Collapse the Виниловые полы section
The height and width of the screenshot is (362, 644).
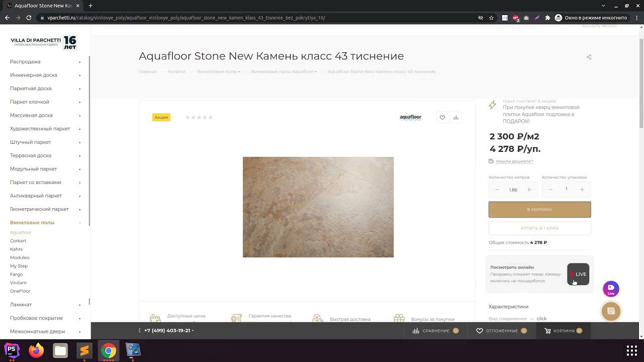coord(80,223)
